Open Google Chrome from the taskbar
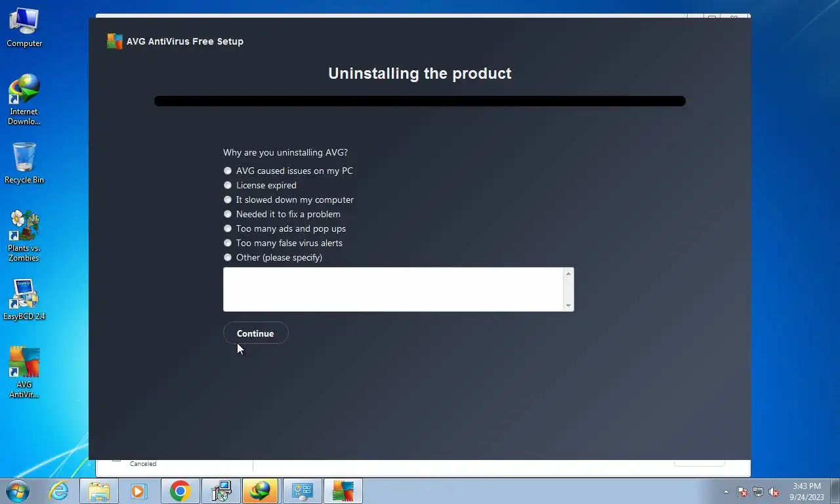Screen dimensions: 840x504 click(x=180, y=491)
